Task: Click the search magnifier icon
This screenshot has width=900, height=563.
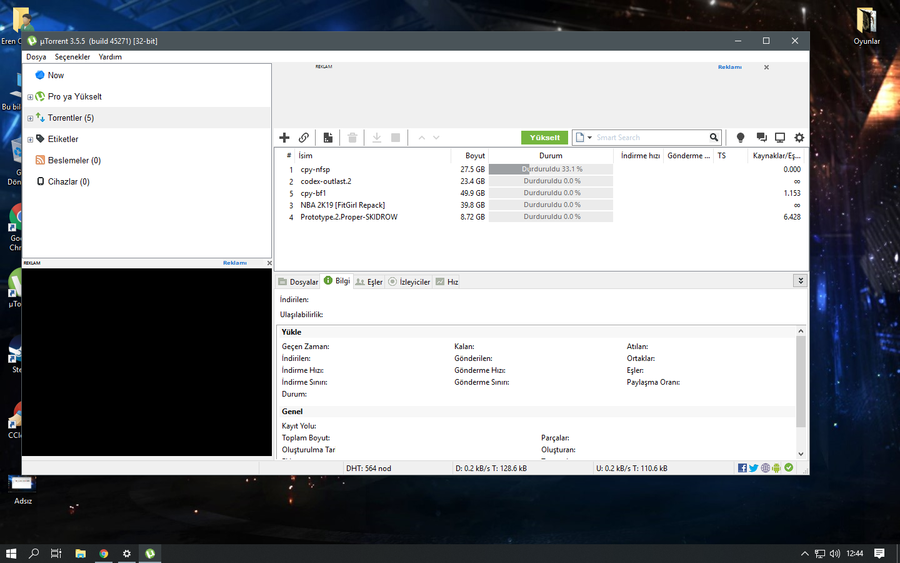Action: tap(713, 137)
